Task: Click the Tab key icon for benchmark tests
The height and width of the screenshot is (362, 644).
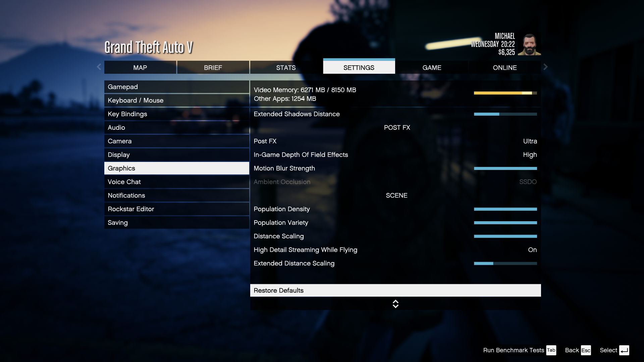Action: [x=551, y=350]
